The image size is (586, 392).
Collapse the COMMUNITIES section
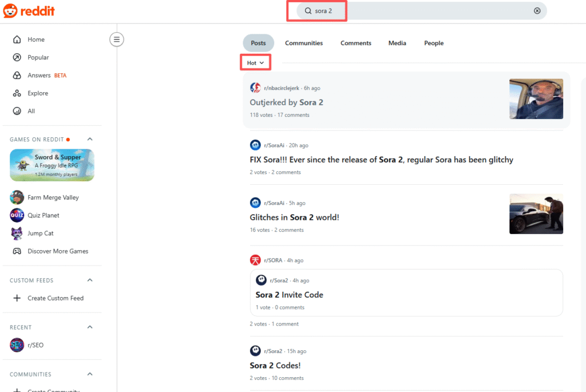coord(89,374)
